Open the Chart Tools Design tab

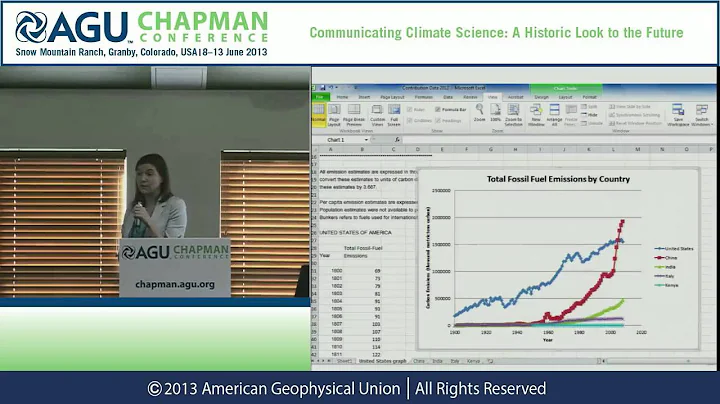click(x=541, y=97)
